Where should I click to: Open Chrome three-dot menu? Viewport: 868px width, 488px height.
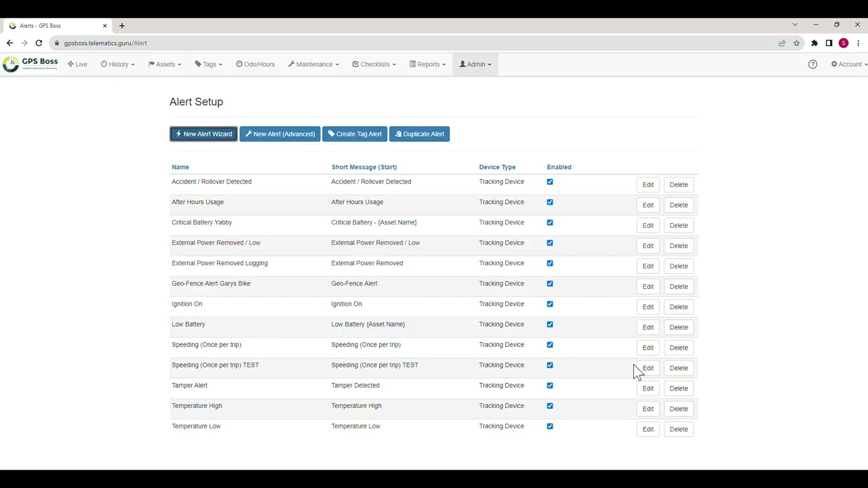tap(858, 43)
